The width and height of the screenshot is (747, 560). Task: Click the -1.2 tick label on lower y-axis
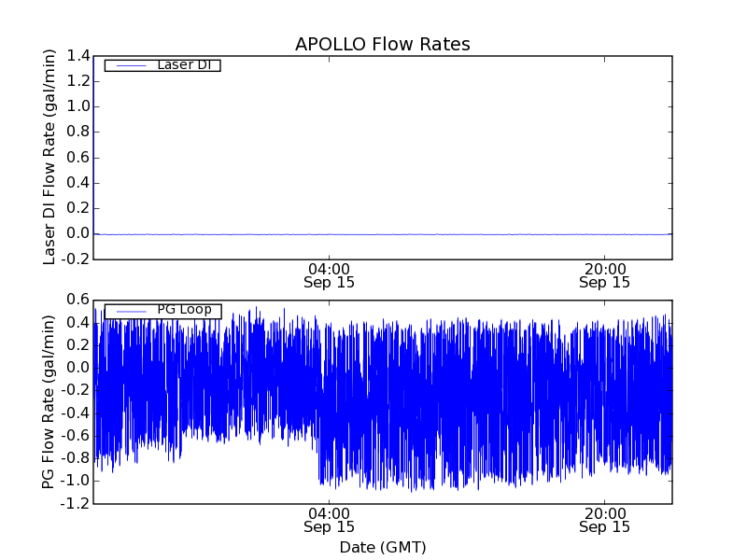[77, 503]
